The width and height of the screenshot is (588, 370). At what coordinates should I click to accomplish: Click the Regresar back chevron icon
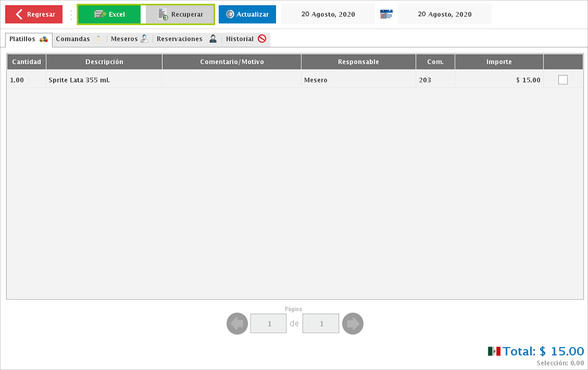click(x=19, y=14)
